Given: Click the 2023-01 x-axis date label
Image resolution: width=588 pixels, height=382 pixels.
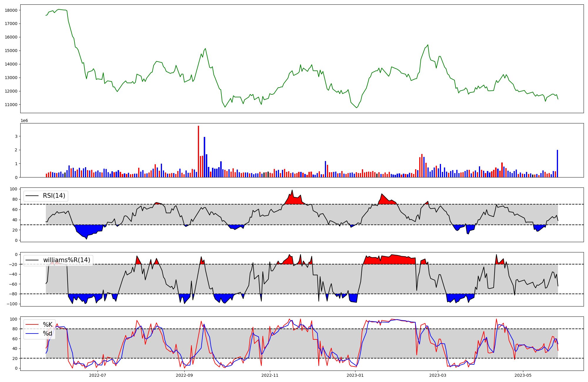Looking at the screenshot, I should (x=355, y=375).
